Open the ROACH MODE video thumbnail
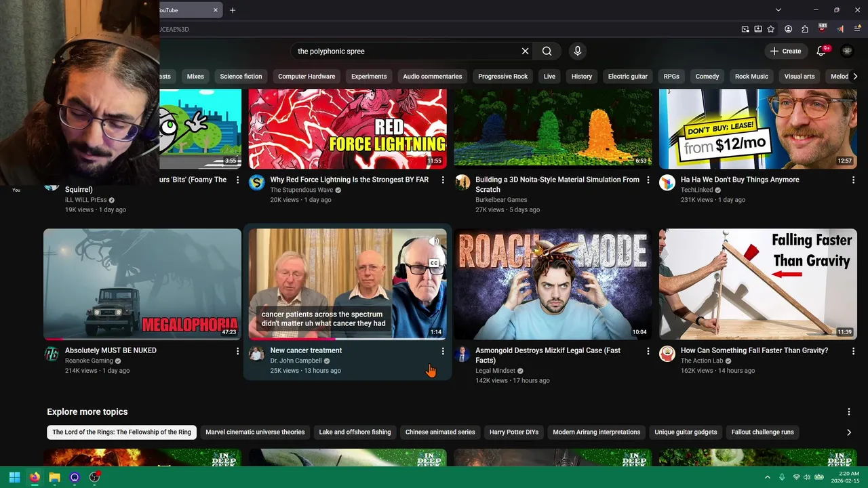 (553, 284)
